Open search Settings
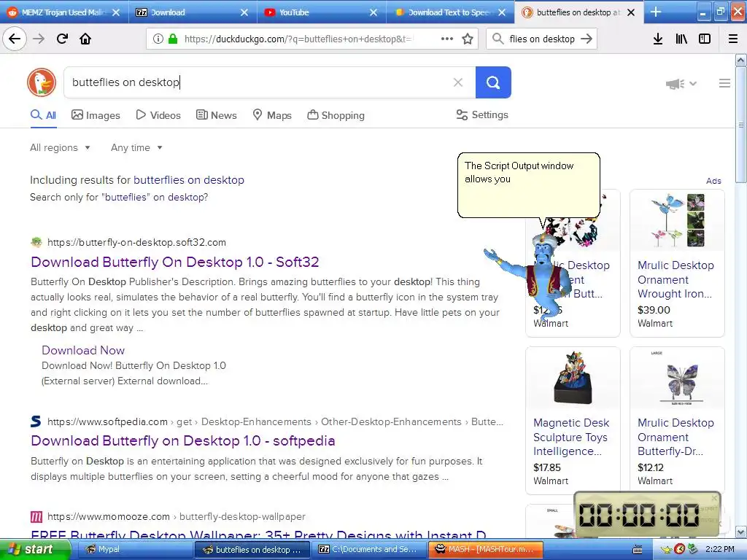The height and width of the screenshot is (560, 747). [x=482, y=114]
